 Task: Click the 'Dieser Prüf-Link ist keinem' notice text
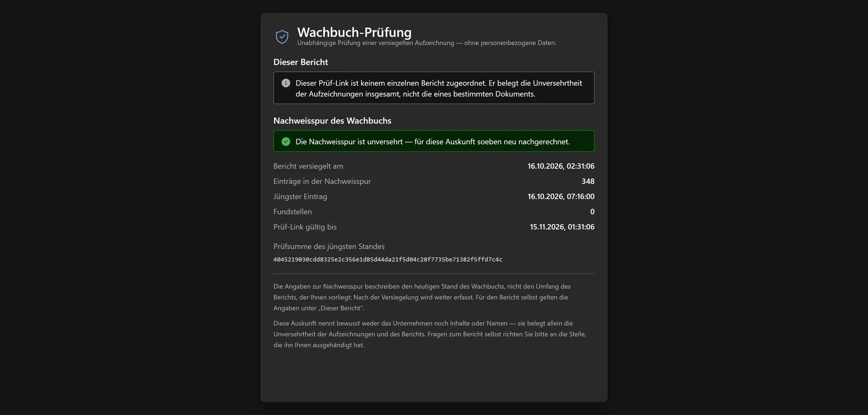(439, 89)
